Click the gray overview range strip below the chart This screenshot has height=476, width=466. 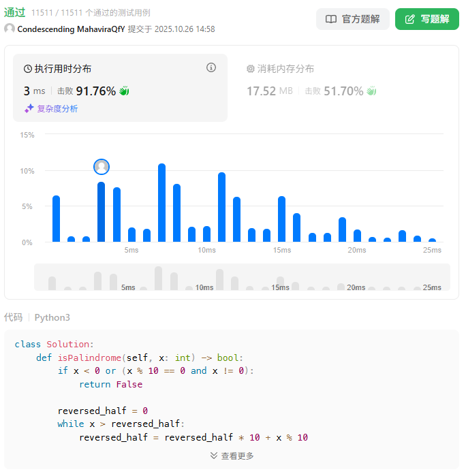coord(242,278)
